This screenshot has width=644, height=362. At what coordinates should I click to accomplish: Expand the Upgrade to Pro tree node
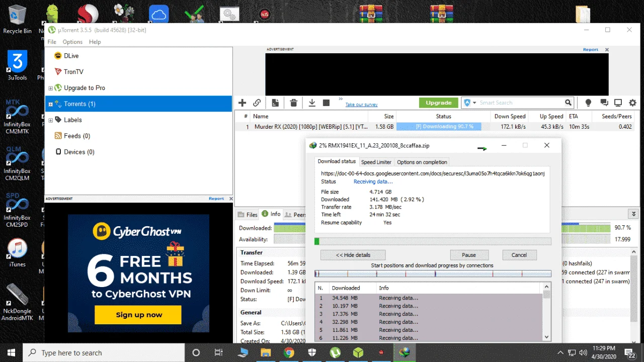[50, 88]
